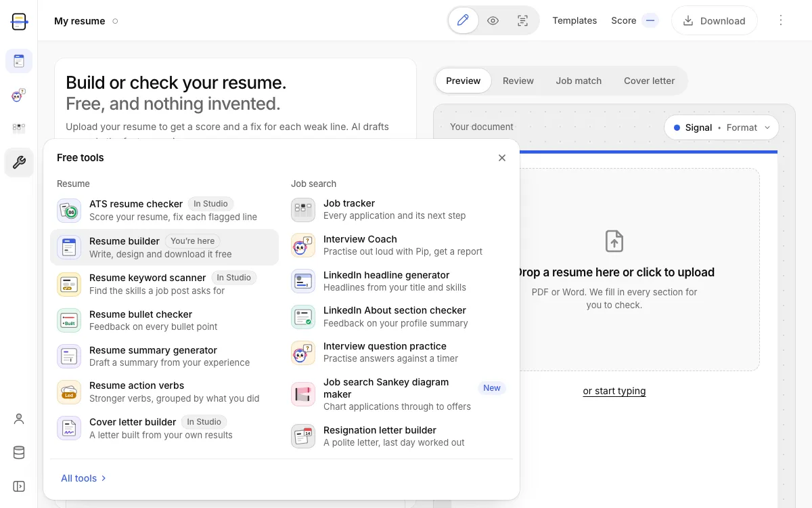The height and width of the screenshot is (508, 812).
Task: Open the Score indicator
Action: [x=635, y=20]
